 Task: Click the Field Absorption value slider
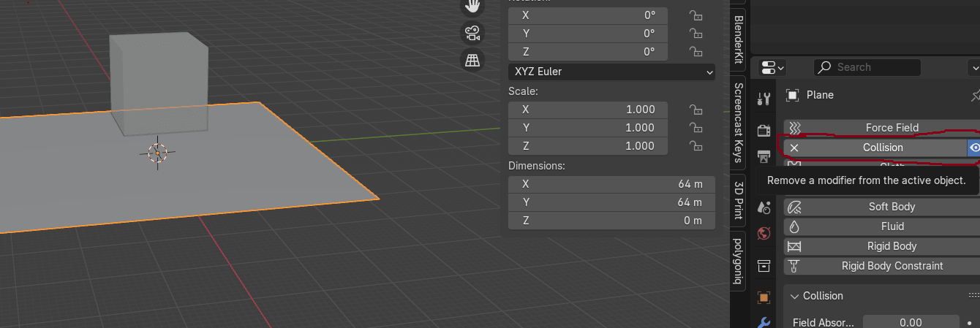911,322
